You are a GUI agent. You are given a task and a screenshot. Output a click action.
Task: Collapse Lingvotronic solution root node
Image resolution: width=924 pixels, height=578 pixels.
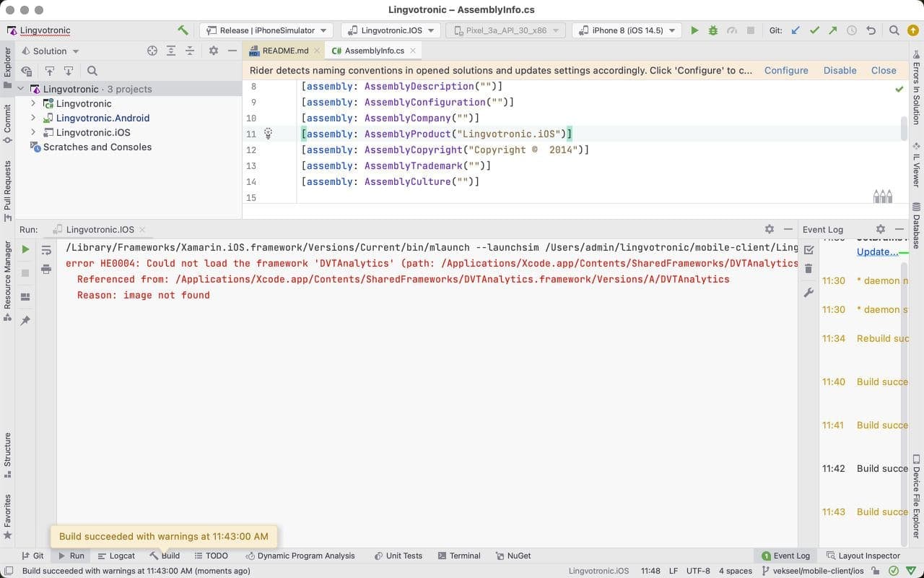21,89
